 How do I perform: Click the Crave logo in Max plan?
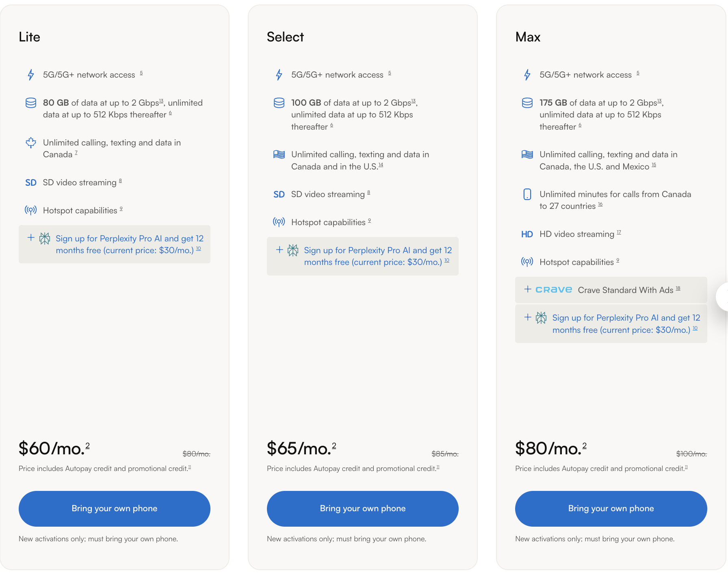coord(554,290)
